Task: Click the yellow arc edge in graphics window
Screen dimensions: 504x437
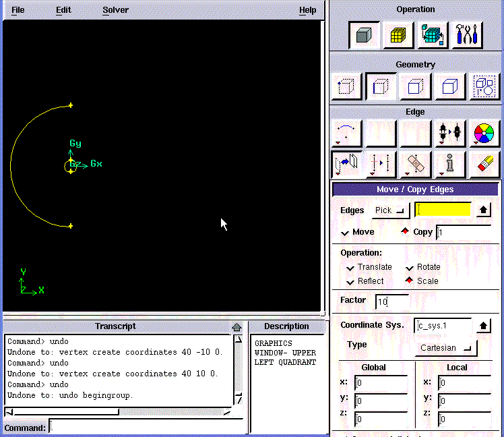Action: point(11,167)
